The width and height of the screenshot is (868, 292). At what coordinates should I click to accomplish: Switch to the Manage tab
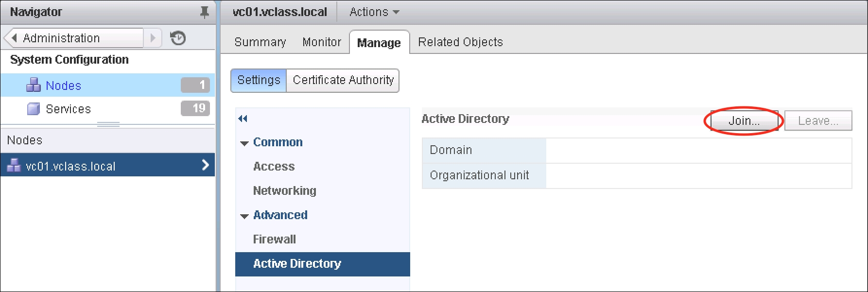pyautogui.click(x=379, y=43)
